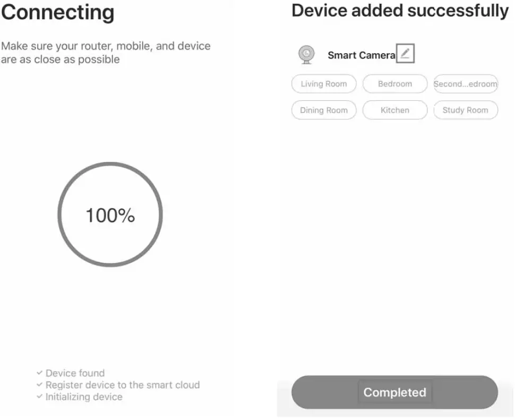Choose the Bedroom room option
Image resolution: width=515 pixels, height=420 pixels.
click(x=395, y=84)
